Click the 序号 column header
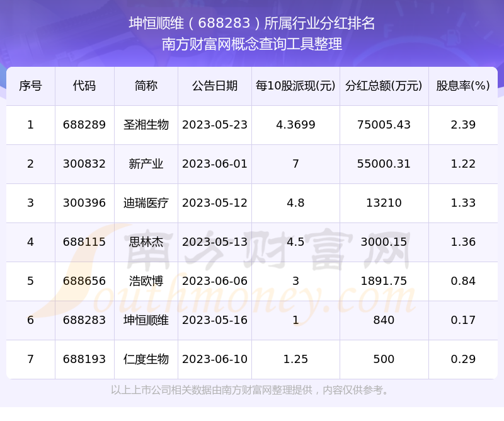Viewport: 504px width, 421px height. click(x=30, y=86)
